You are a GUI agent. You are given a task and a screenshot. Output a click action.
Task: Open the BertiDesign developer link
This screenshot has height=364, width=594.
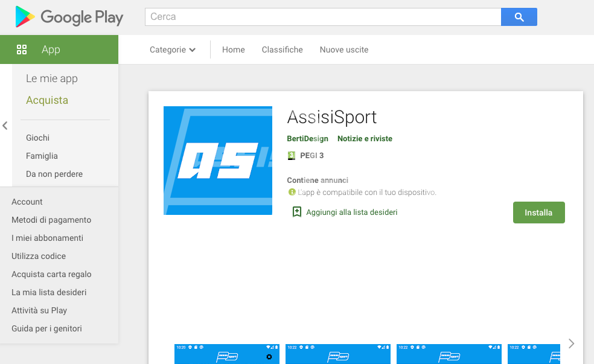[x=307, y=139]
